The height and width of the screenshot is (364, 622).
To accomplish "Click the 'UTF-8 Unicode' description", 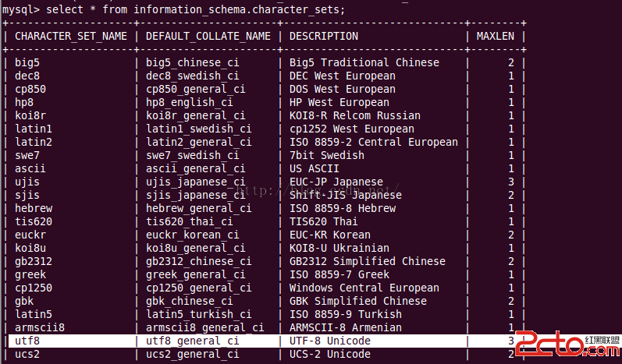I will coord(330,341).
